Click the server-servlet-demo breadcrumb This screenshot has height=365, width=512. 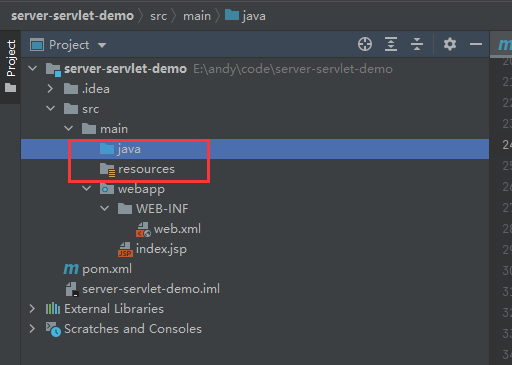click(x=72, y=16)
